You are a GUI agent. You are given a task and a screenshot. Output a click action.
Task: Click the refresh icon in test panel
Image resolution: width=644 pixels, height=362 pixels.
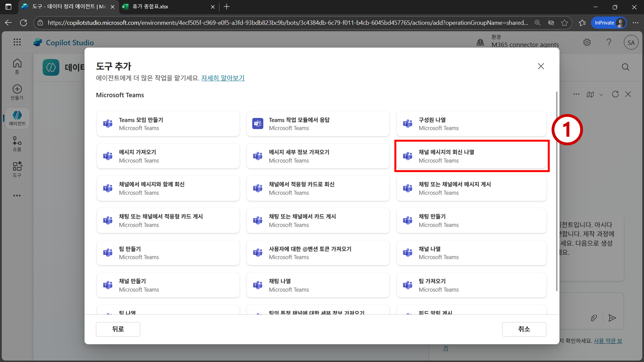[615, 94]
